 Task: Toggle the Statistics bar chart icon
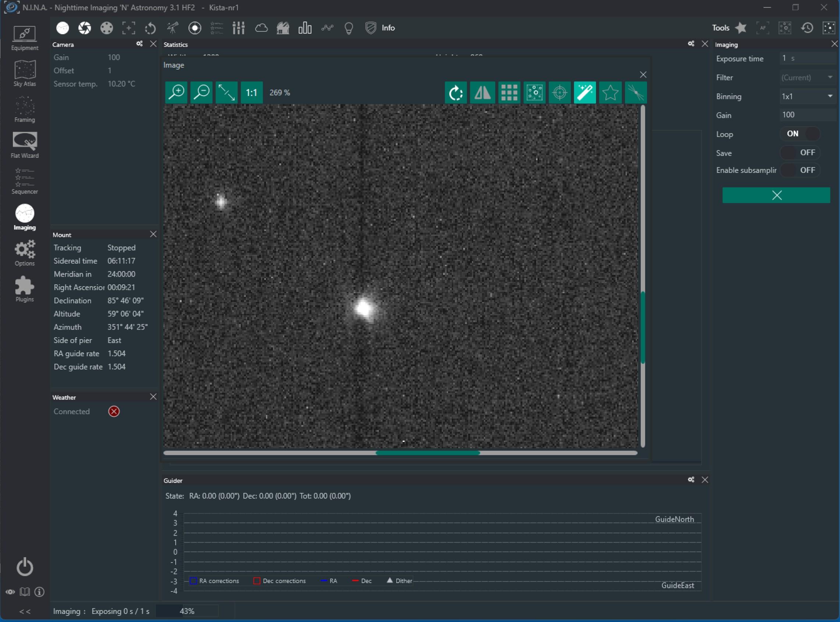tap(305, 28)
